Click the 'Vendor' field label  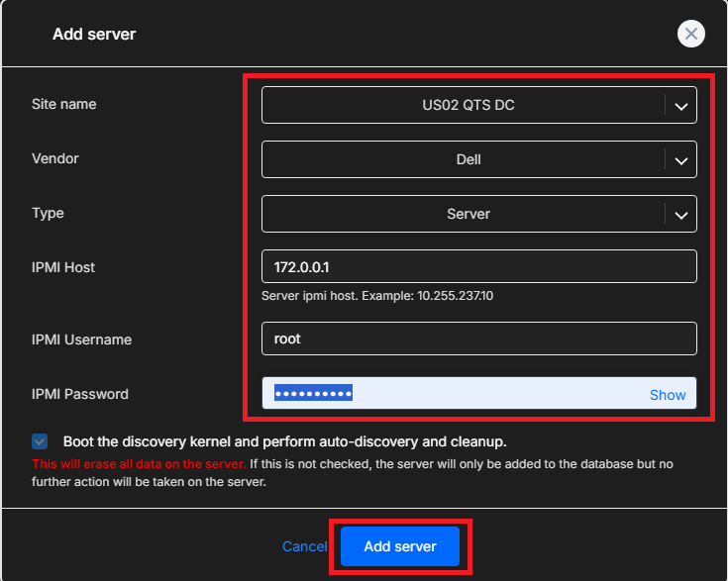click(55, 159)
